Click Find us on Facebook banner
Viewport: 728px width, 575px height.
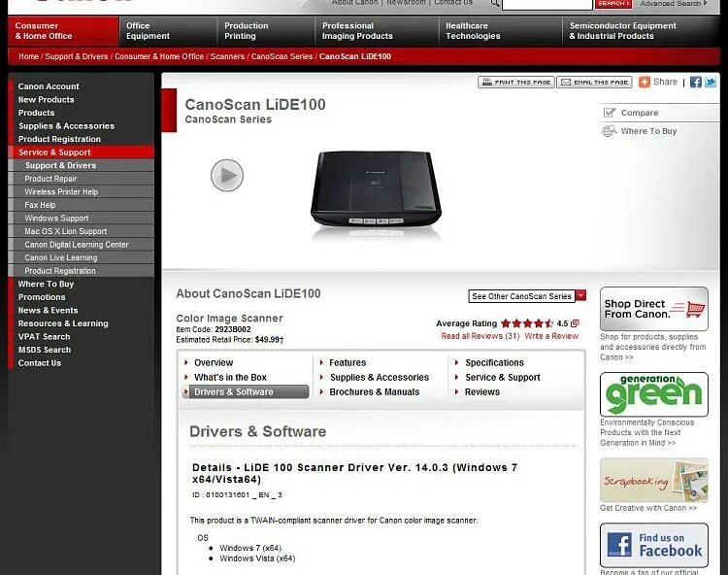click(x=653, y=545)
